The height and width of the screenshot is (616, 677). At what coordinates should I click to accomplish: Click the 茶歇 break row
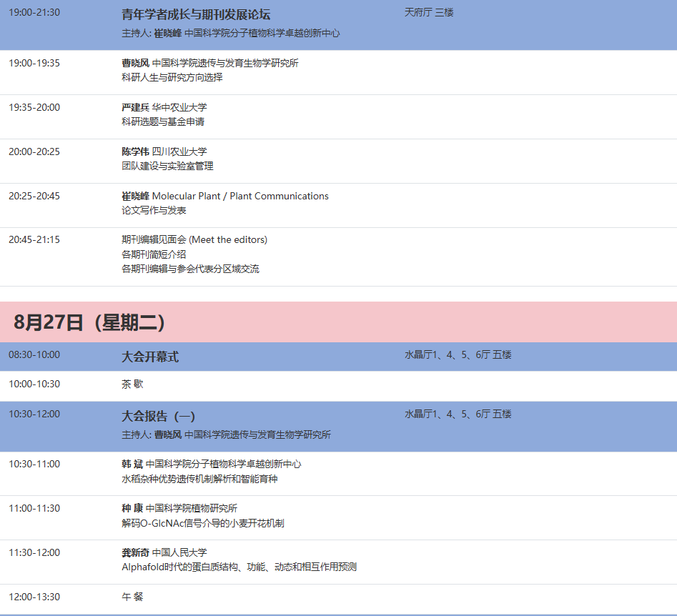pos(132,384)
